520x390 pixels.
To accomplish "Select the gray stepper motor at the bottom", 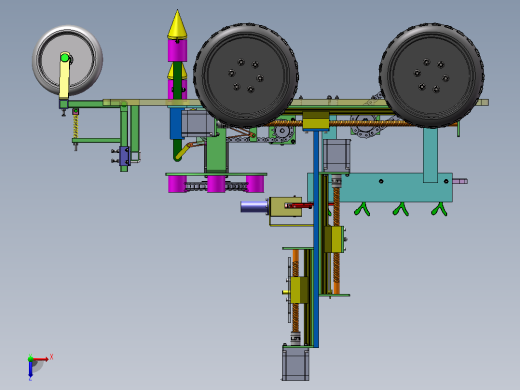I will pyautogui.click(x=296, y=363).
